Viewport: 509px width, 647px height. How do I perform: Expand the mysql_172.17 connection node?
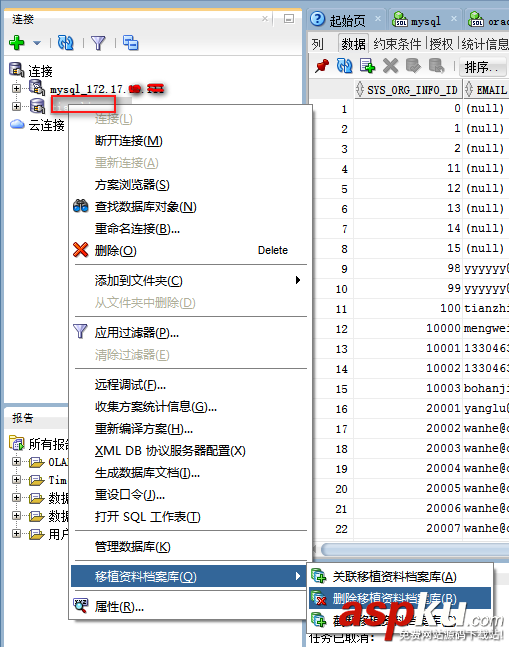(x=16, y=88)
